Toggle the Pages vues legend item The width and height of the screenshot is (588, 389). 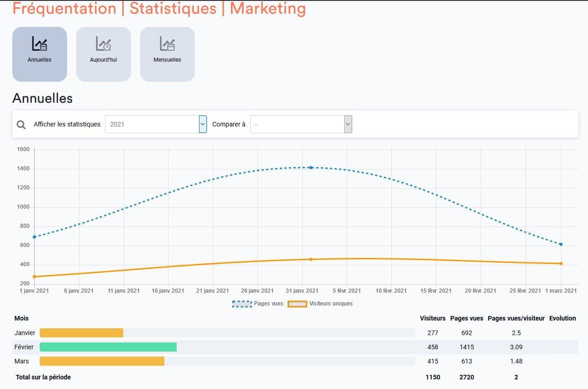coord(258,304)
